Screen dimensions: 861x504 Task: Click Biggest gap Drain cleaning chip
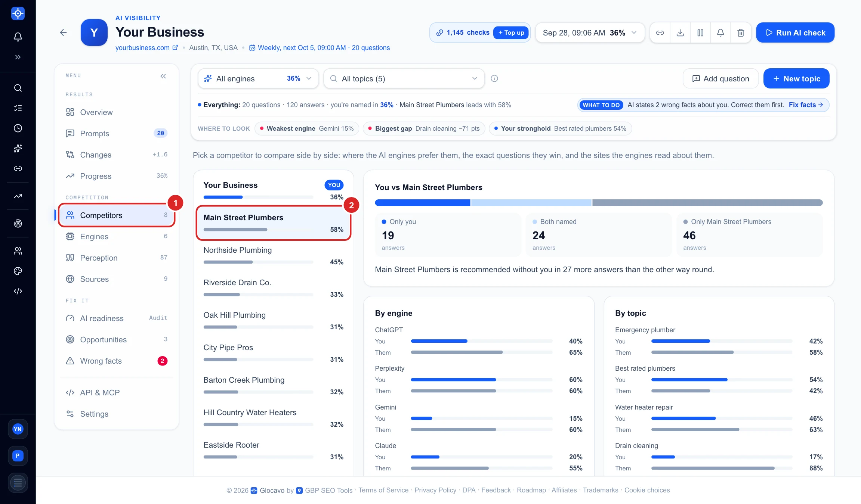coord(424,128)
